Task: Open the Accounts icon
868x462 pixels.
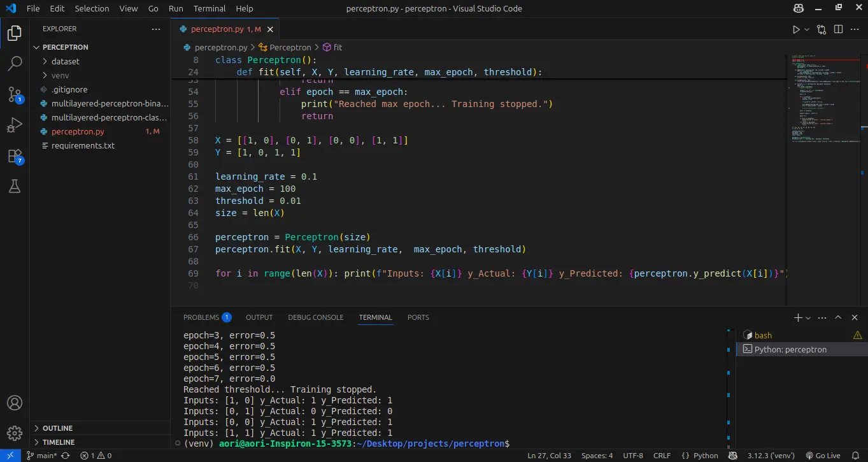Action: tap(14, 402)
